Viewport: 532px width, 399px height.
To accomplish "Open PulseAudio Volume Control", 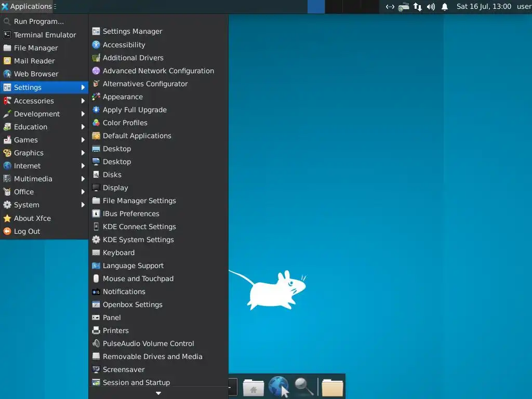I will 158,343.
